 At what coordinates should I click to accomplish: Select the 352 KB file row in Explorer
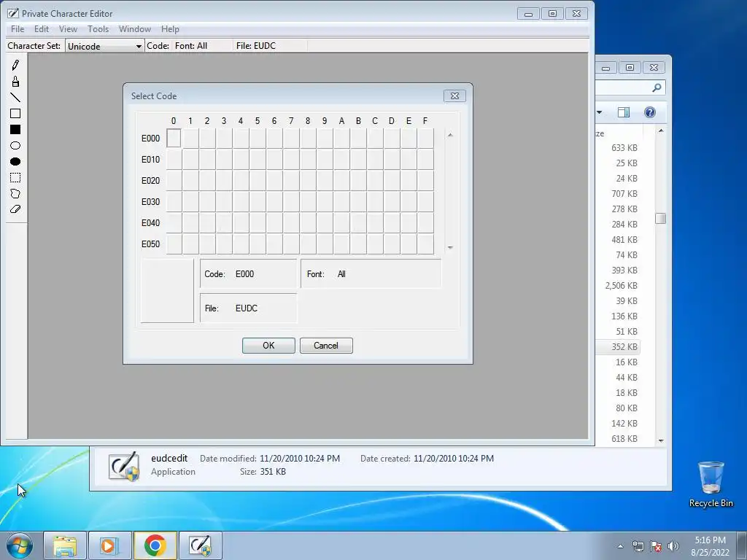[617, 346]
